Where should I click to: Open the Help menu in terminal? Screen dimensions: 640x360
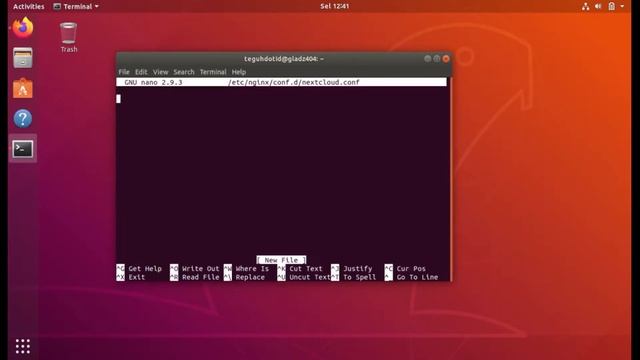click(239, 72)
